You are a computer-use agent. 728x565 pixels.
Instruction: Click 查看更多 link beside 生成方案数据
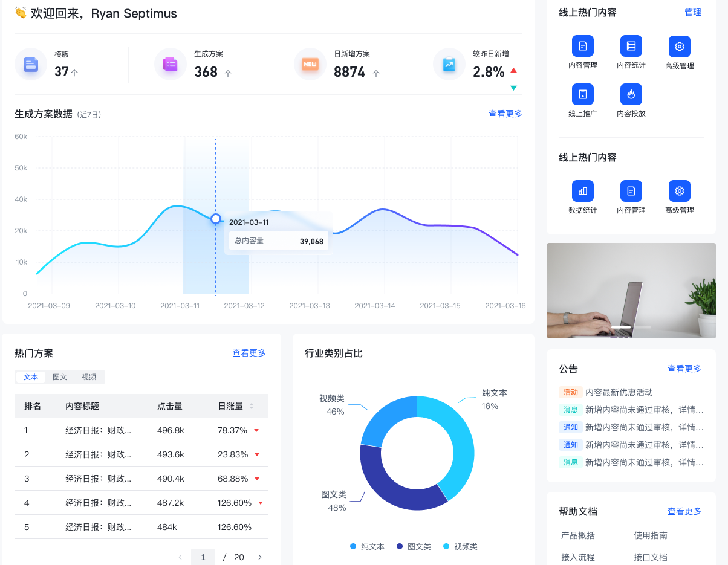[505, 114]
